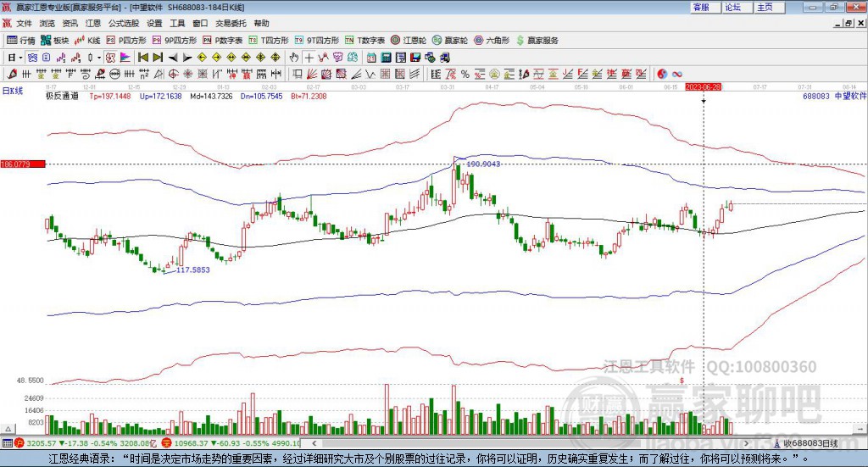Open the 公式选股 menu
The width and height of the screenshot is (868, 467).
124,23
